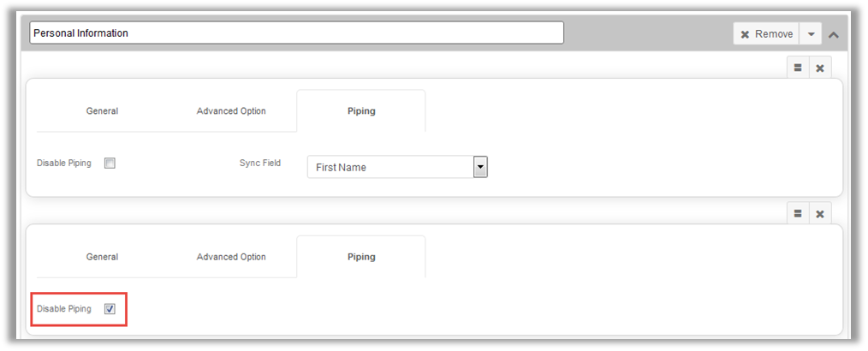Open Advanced Option tab in the first field

point(231,111)
